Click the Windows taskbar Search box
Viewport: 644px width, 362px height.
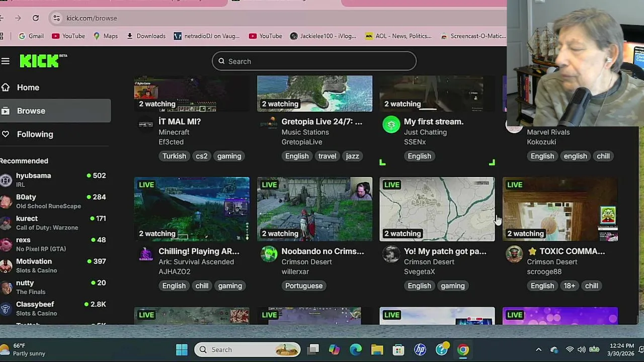tap(248, 349)
